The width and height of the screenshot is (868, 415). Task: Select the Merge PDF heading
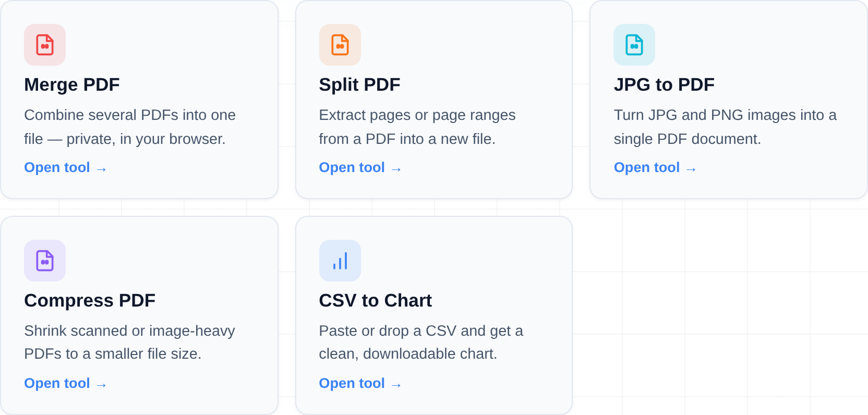(72, 84)
